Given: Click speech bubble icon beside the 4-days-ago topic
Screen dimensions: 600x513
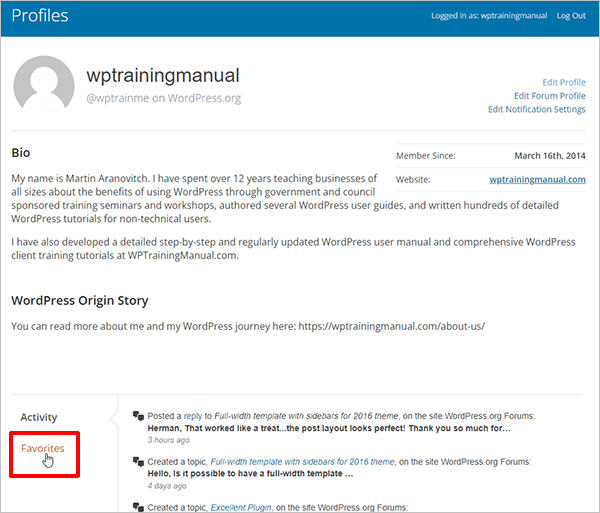Looking at the screenshot, I should tap(138, 461).
